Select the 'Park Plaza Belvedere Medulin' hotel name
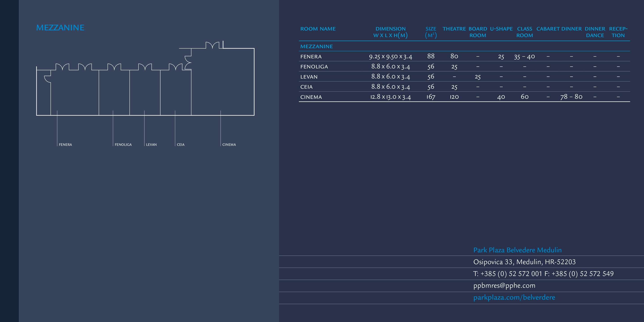This screenshot has width=644, height=322. click(517, 250)
